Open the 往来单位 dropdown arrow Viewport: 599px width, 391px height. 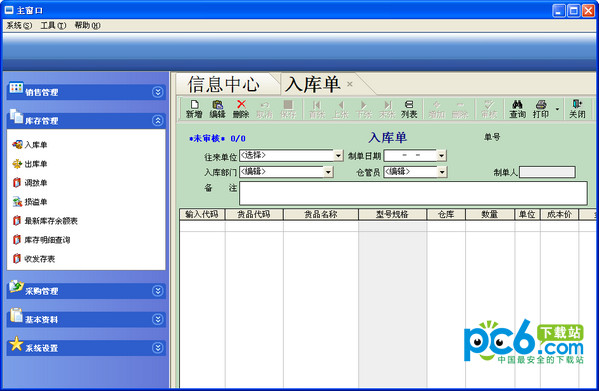[338, 156]
